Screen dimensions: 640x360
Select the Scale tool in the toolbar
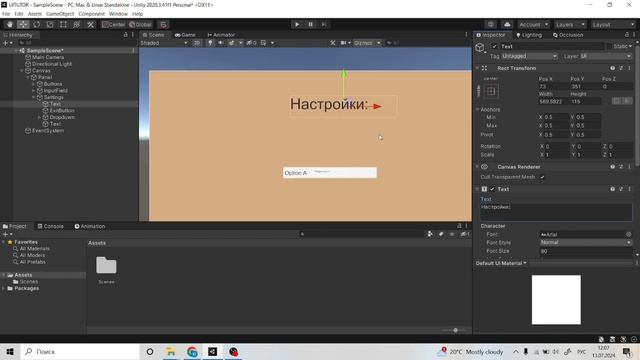pyautogui.click(x=50, y=24)
